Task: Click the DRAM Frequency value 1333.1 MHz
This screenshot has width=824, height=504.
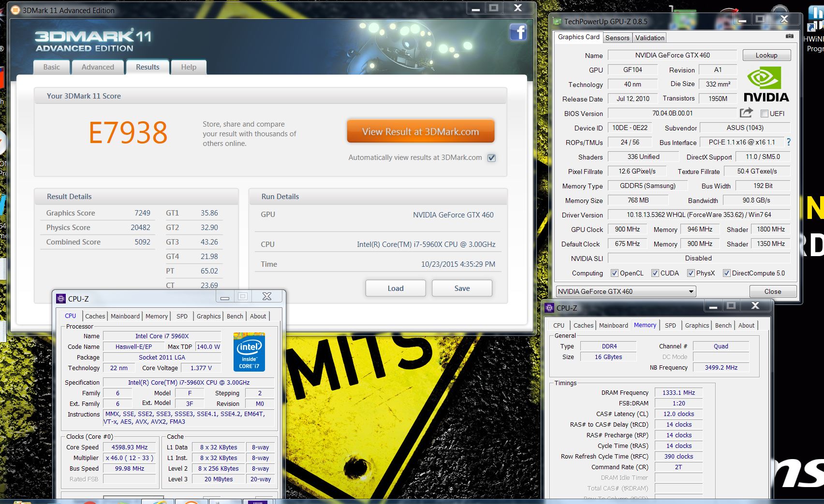Action: click(678, 393)
